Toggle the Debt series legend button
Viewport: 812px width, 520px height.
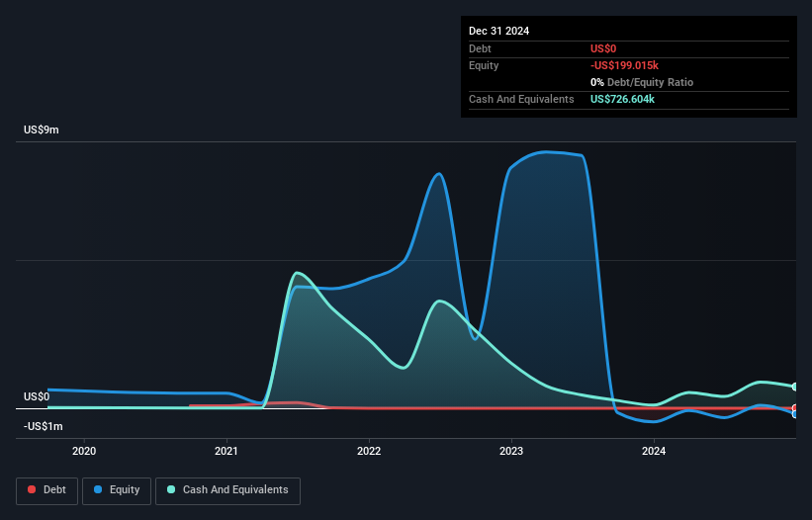47,490
